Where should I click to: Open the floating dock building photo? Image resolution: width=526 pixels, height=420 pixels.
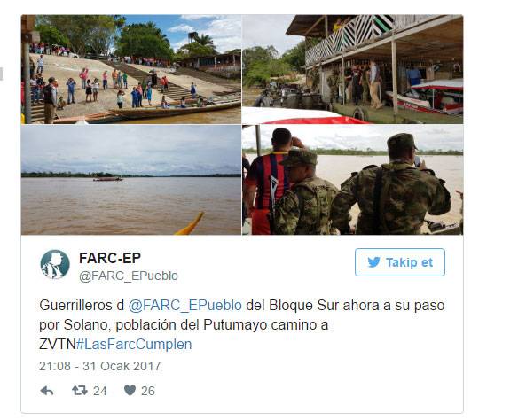(x=352, y=69)
